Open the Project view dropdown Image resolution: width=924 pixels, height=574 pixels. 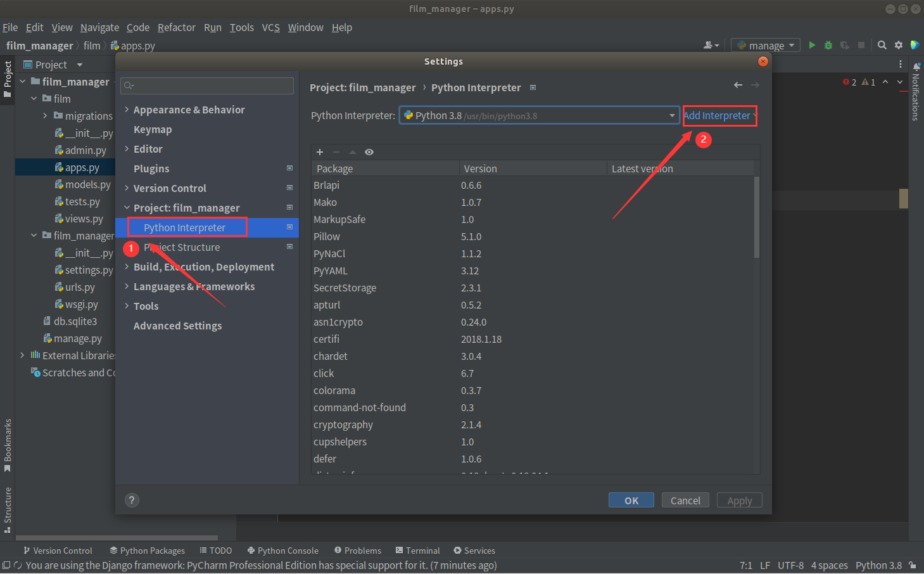click(x=80, y=65)
